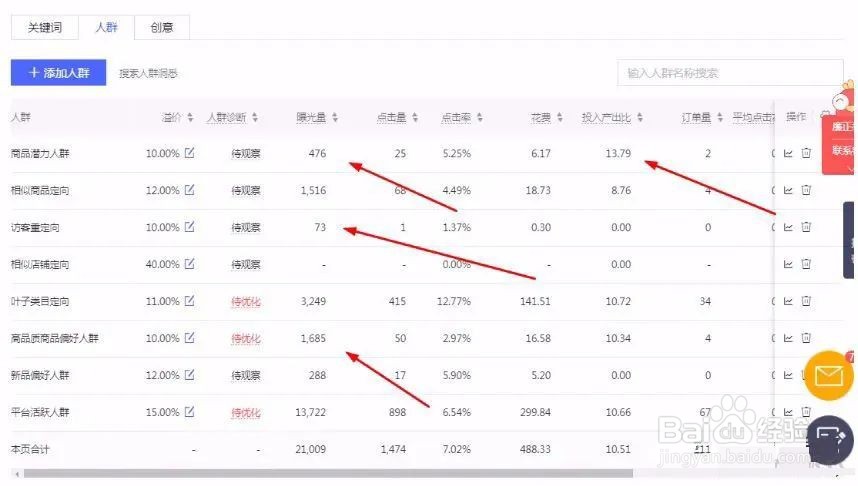Sort by 花费 column arrows

560,117
